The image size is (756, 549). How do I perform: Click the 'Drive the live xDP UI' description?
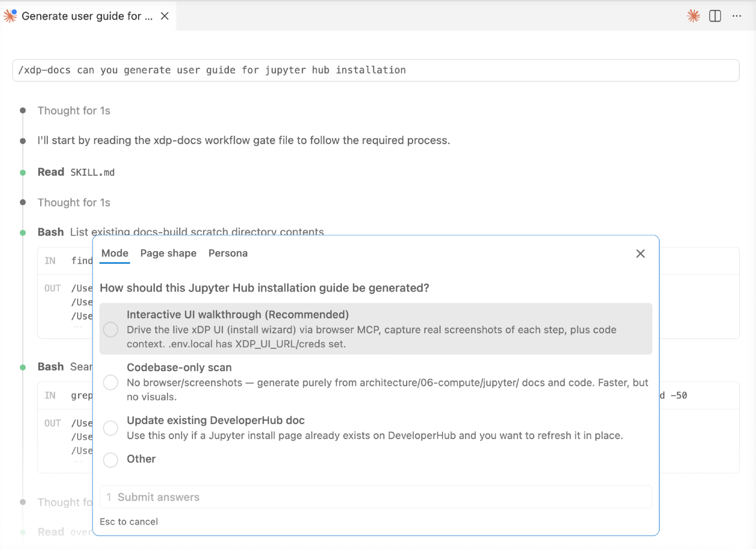371,337
